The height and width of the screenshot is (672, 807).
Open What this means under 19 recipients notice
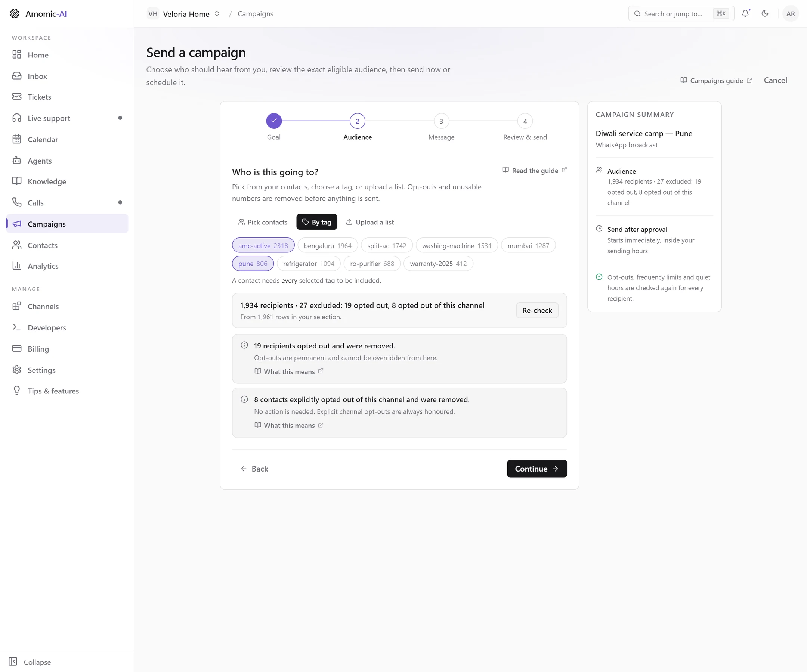pos(288,371)
